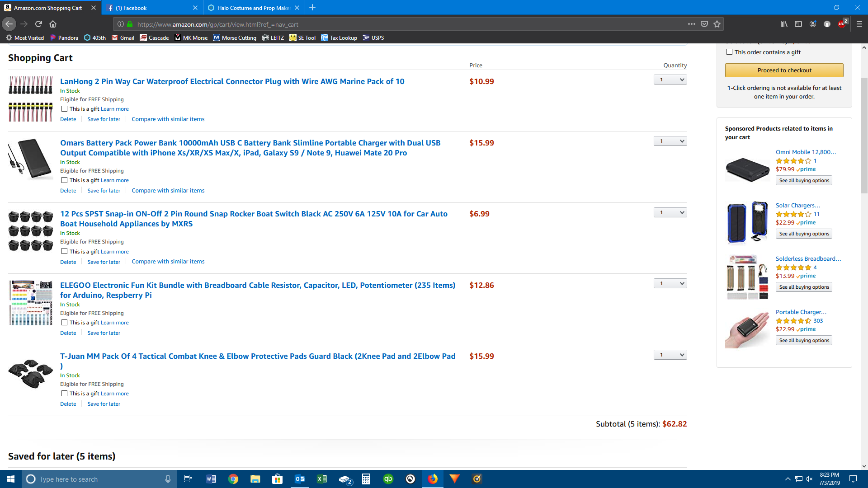868x488 pixels.
Task: Open the Firefox Library icon
Action: [x=784, y=24]
